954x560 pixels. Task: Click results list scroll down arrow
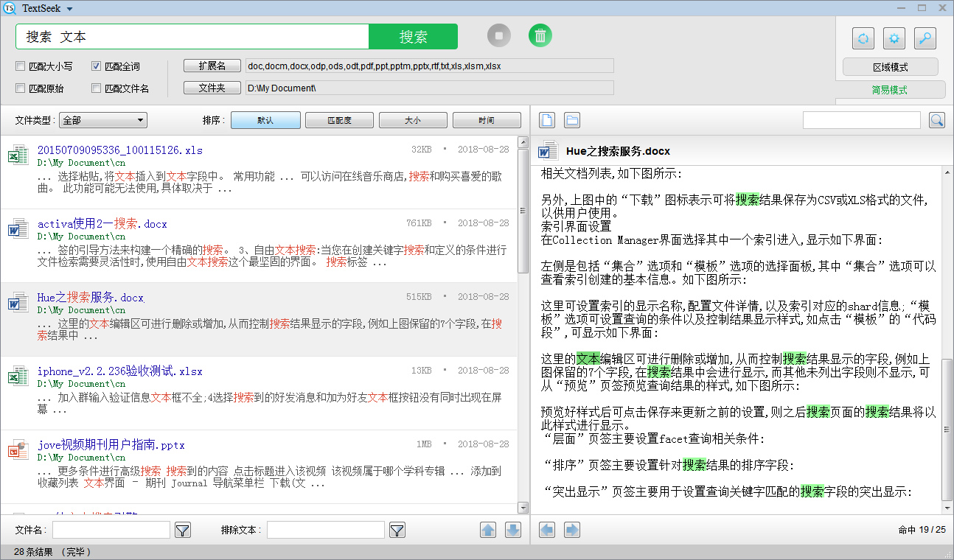[523, 508]
